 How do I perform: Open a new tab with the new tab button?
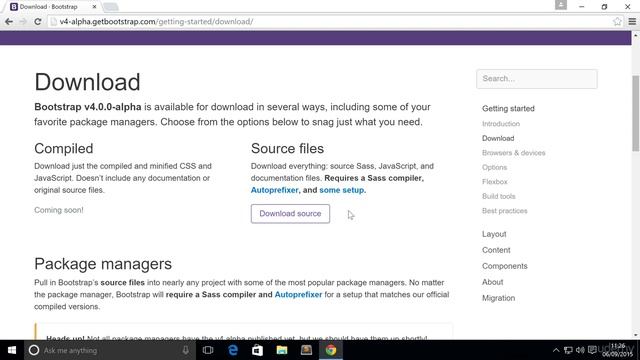coord(111,7)
